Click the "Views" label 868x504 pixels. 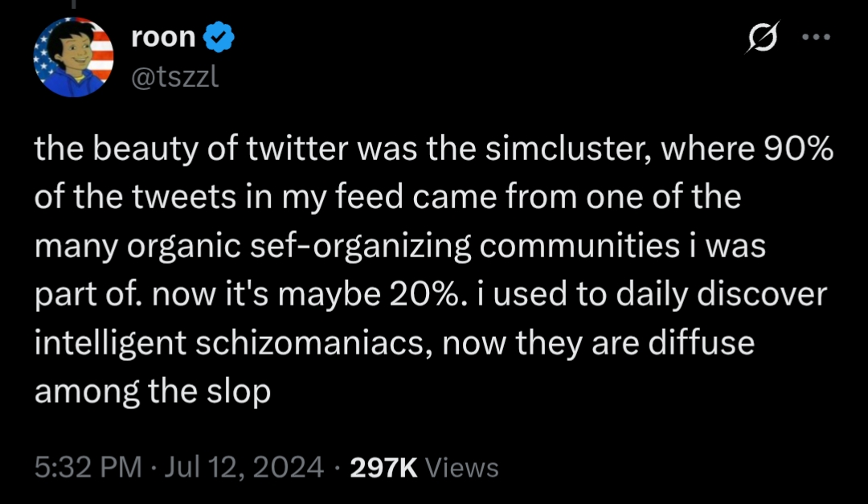coord(461,467)
